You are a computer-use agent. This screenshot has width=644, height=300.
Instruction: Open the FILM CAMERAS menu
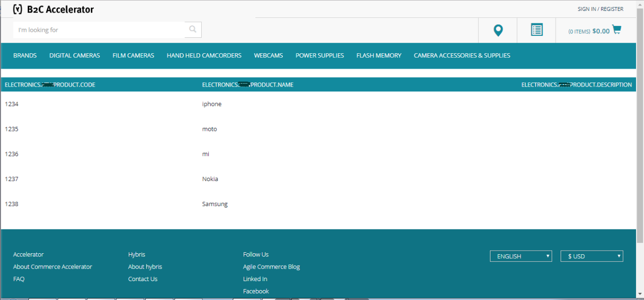133,56
